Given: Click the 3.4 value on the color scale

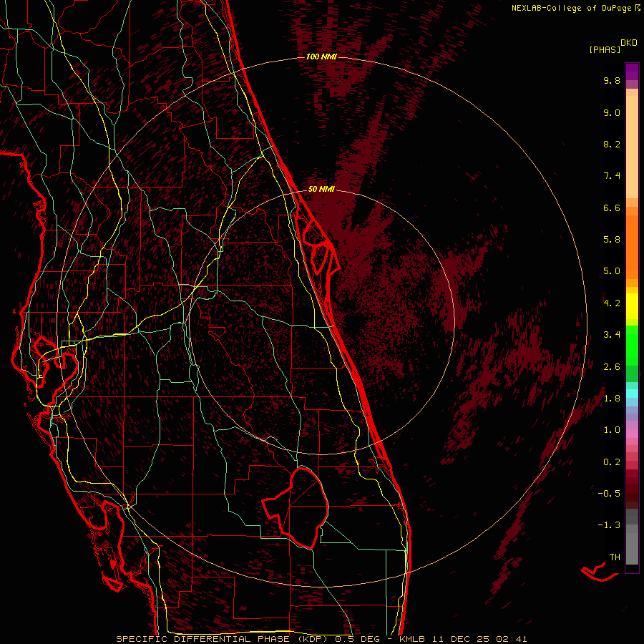Looking at the screenshot, I should (x=612, y=335).
